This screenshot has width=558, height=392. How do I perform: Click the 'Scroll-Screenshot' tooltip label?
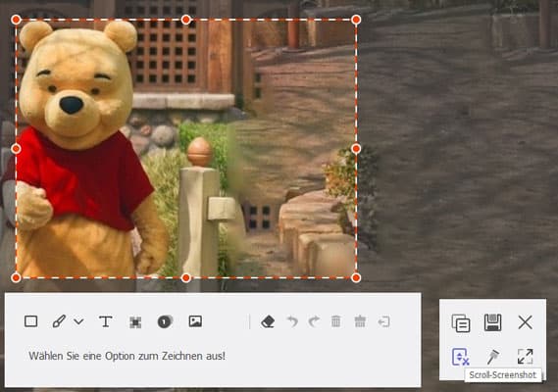pos(503,375)
